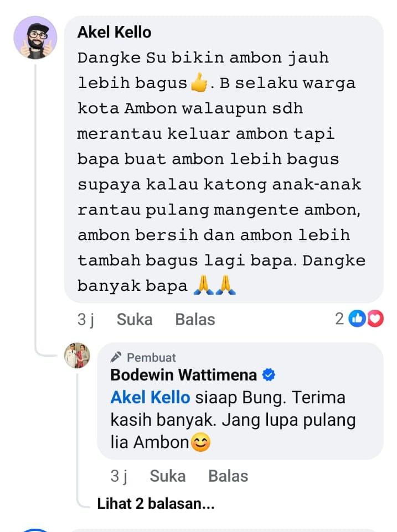
Task: Open Bodewin Wattimena's profile photo
Action: point(78,355)
